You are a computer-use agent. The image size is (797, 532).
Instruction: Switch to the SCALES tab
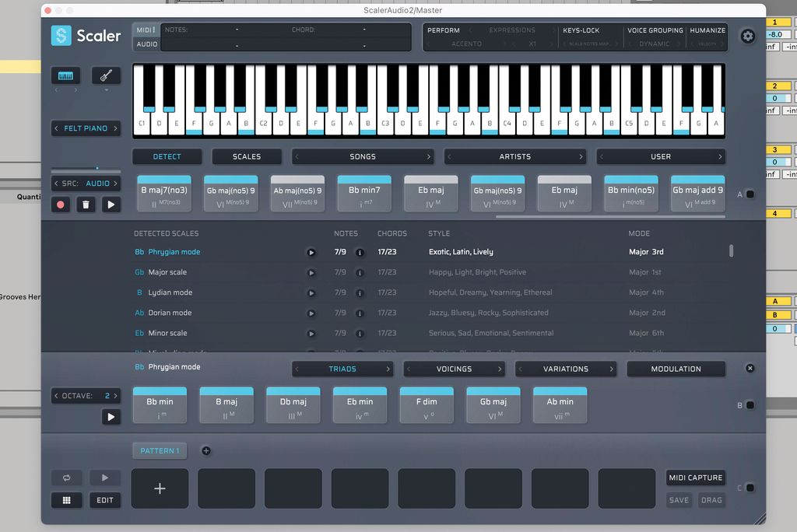click(246, 156)
